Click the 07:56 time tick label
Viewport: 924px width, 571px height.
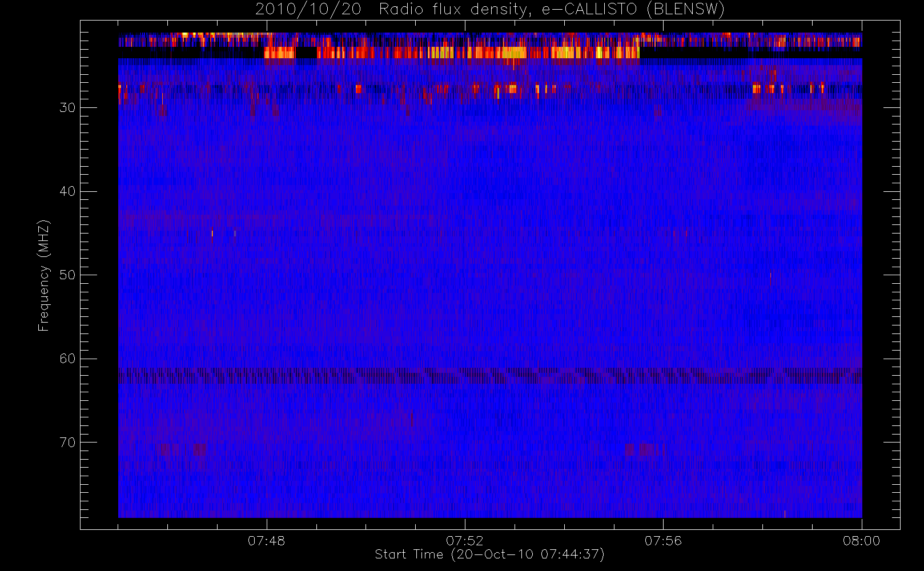(x=663, y=541)
